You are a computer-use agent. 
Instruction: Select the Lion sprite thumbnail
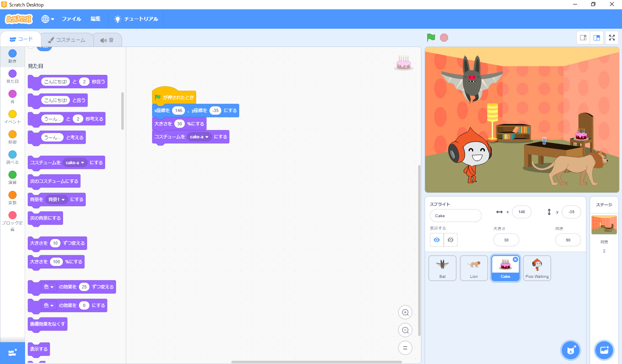474,268
